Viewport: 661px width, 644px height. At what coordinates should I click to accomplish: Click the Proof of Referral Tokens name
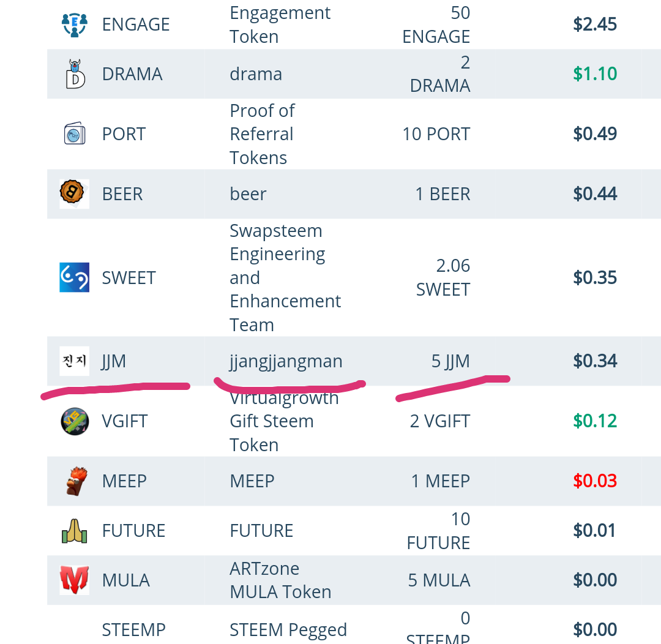point(262,134)
